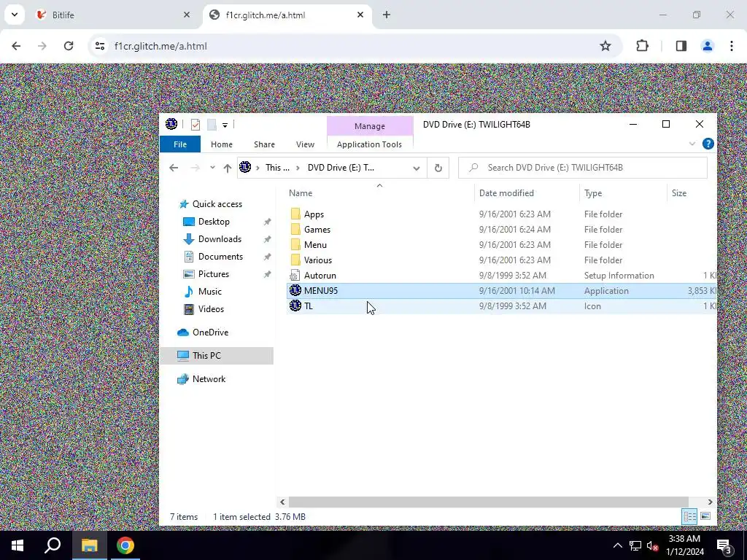Unpin Desktop from Quick access
747x560 pixels.
[x=267, y=222]
